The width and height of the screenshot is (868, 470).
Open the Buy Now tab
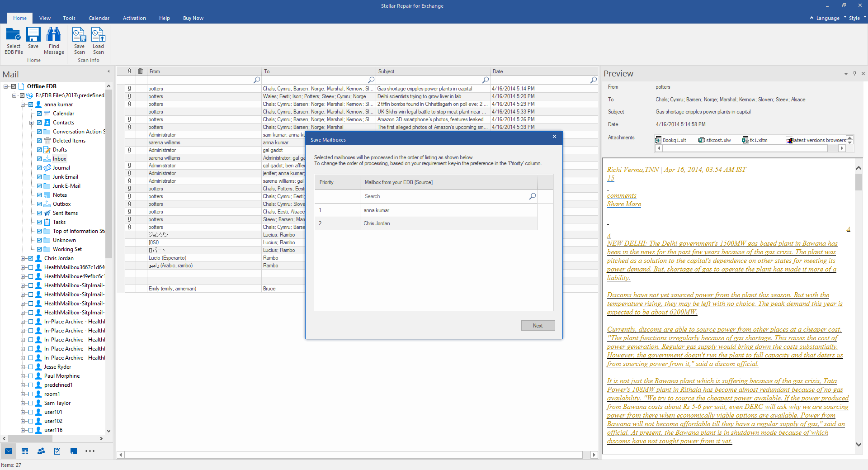coord(193,18)
